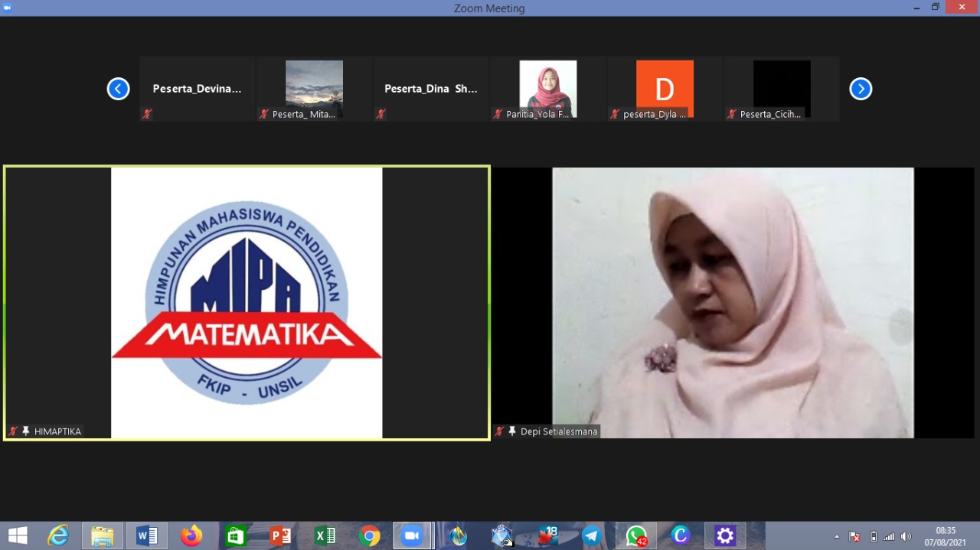
Task: Click the pin icon beside Depi Setialesmana
Action: point(511,431)
